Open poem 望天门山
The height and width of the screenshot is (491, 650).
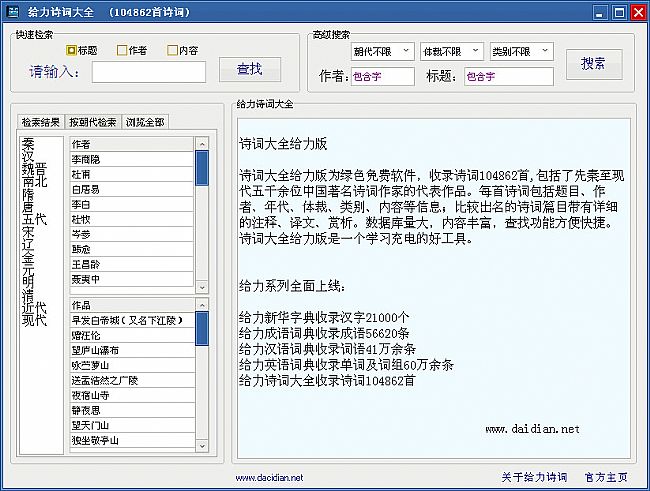pos(133,425)
